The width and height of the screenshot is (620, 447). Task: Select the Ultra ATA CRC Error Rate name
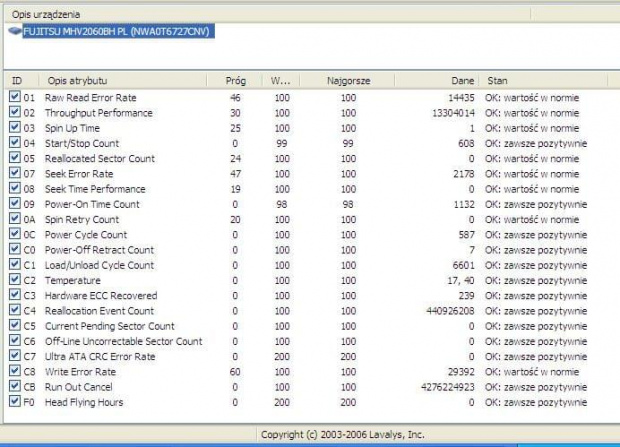(x=100, y=357)
